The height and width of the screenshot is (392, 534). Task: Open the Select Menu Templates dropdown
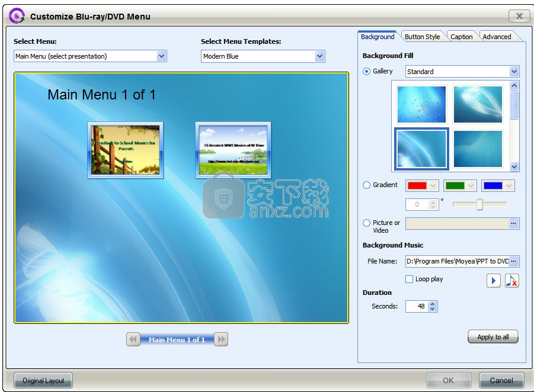click(319, 56)
